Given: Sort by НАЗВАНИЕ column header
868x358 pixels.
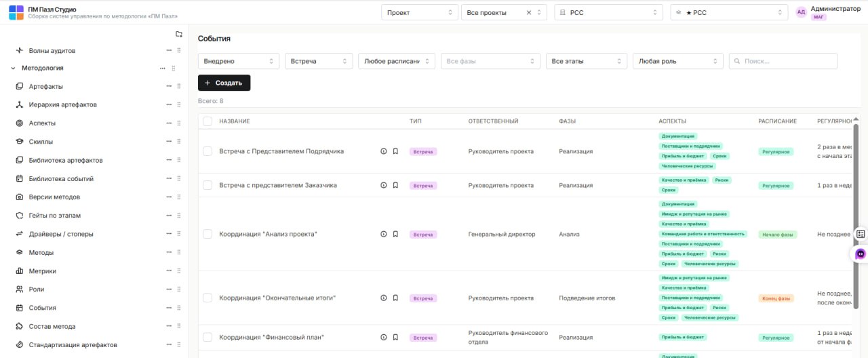Looking at the screenshot, I should (x=235, y=121).
